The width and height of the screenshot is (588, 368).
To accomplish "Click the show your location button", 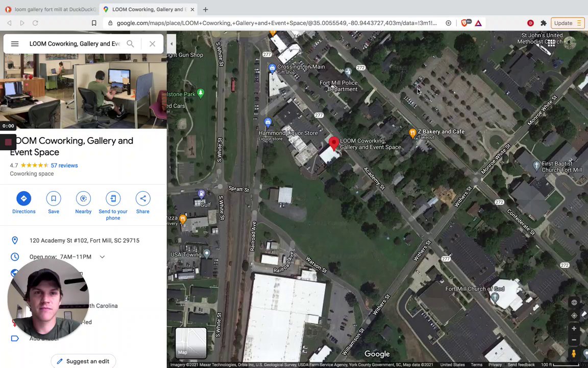I will pos(574,315).
